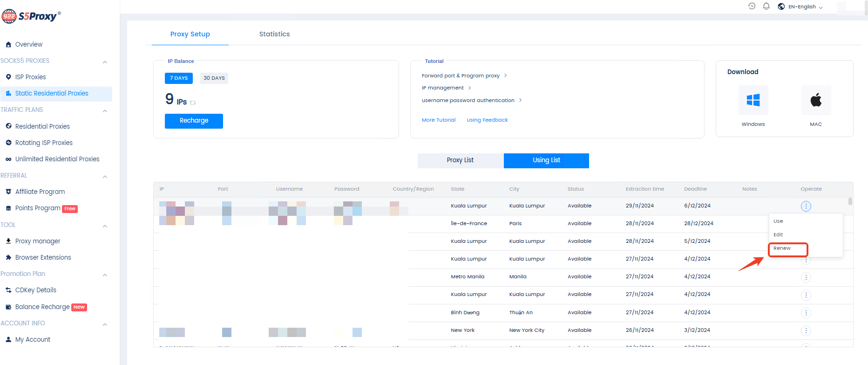Switch to the Statistics tab
Screen dimensions: 868x365
(x=274, y=34)
